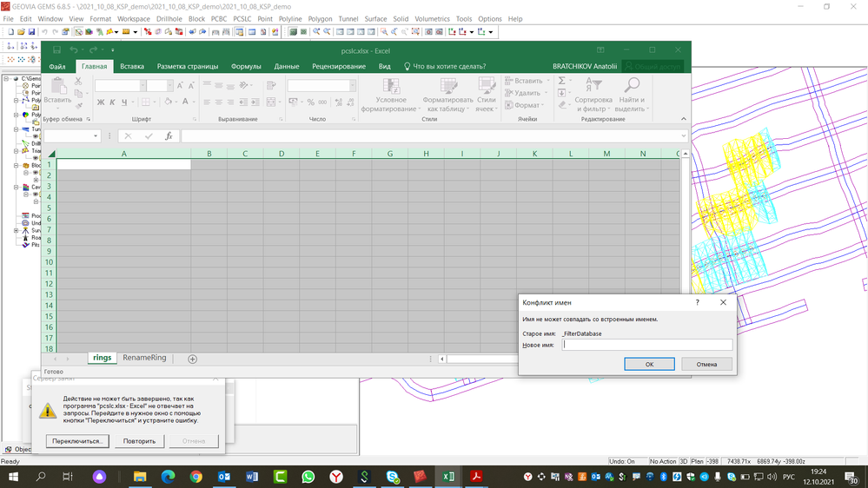Open the number format dropdown

pyautogui.click(x=352, y=86)
